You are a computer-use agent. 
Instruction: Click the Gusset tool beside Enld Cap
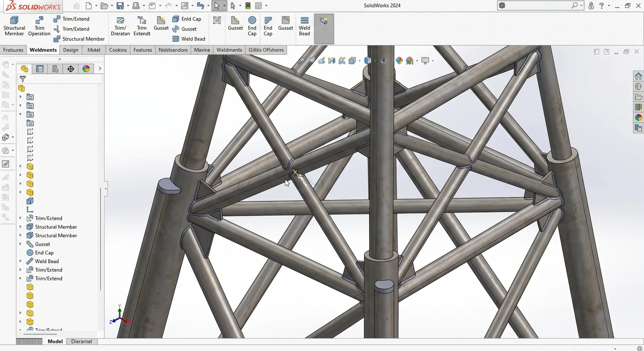(161, 23)
